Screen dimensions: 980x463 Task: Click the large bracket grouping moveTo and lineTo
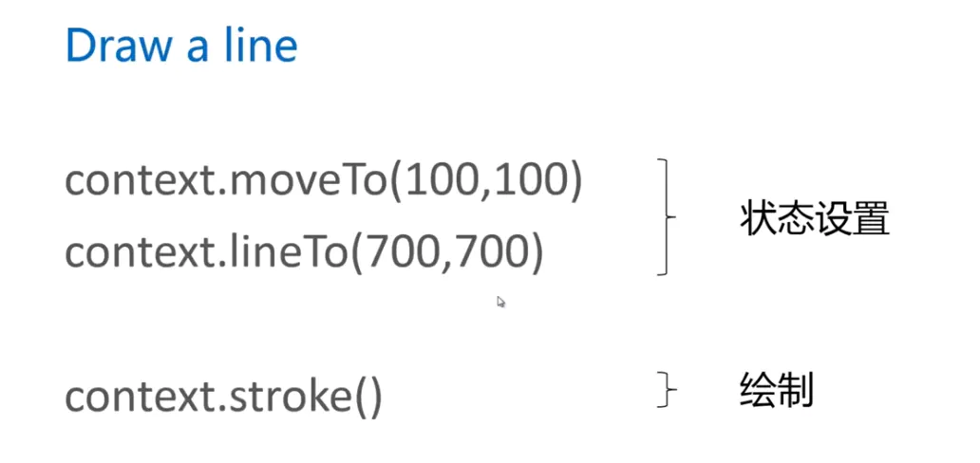(667, 217)
